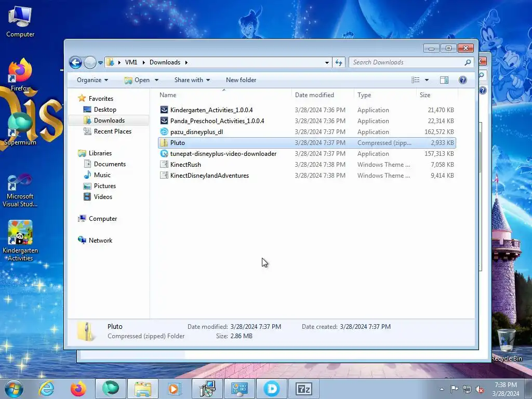Open Desktop in navigation pane

click(100, 110)
